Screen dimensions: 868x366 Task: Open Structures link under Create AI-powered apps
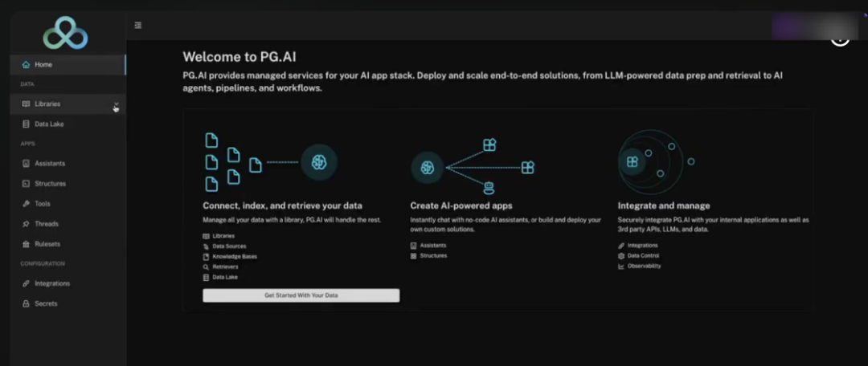tap(433, 256)
